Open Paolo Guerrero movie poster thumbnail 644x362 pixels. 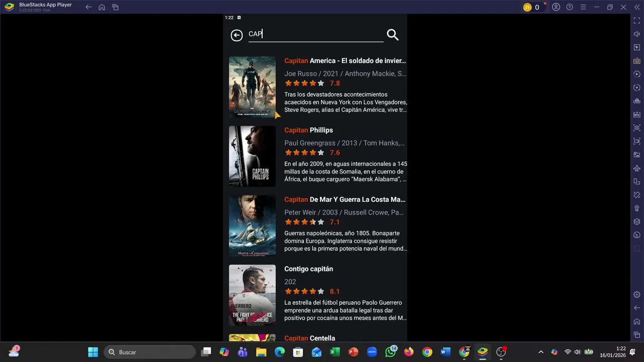point(252,295)
